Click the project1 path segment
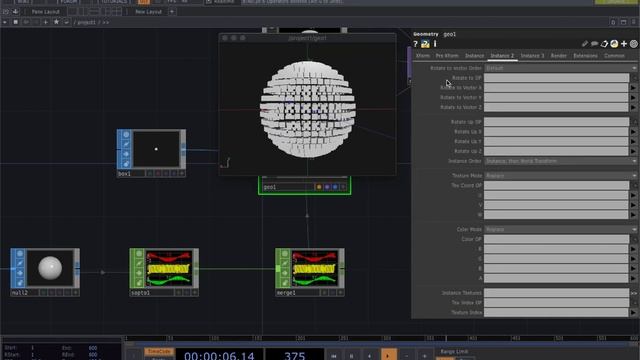640x360 pixels. 87,22
